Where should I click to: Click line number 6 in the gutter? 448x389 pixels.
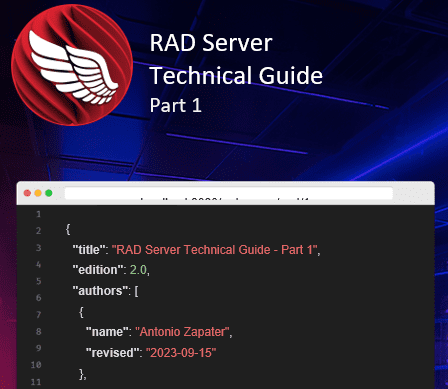tap(38, 298)
